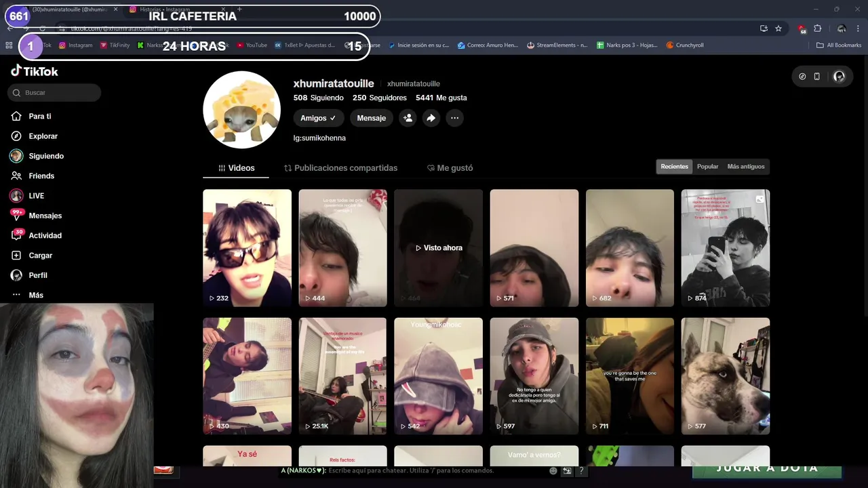Open the YouTube bookmark
Viewport: 868px width, 488px height.
tap(252, 45)
